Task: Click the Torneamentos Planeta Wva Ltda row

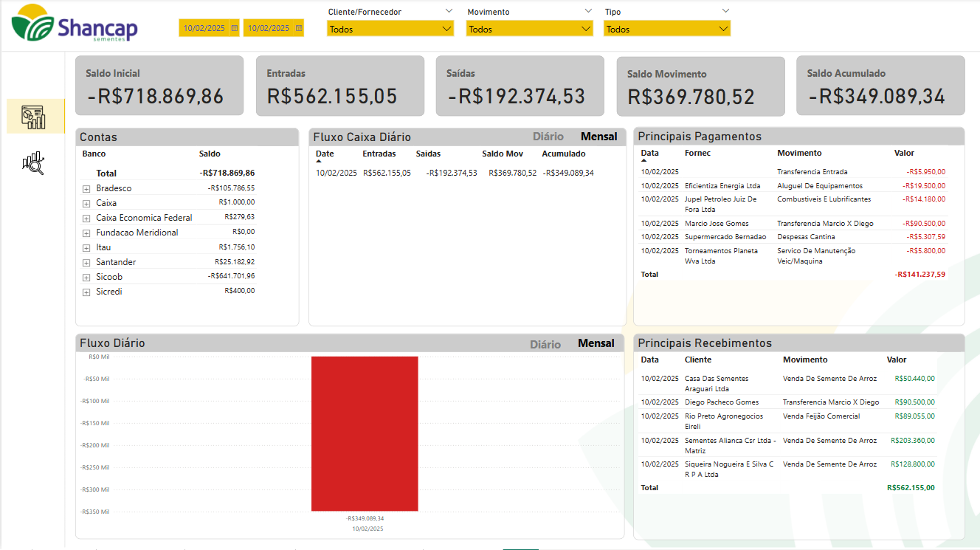Action: (x=793, y=256)
